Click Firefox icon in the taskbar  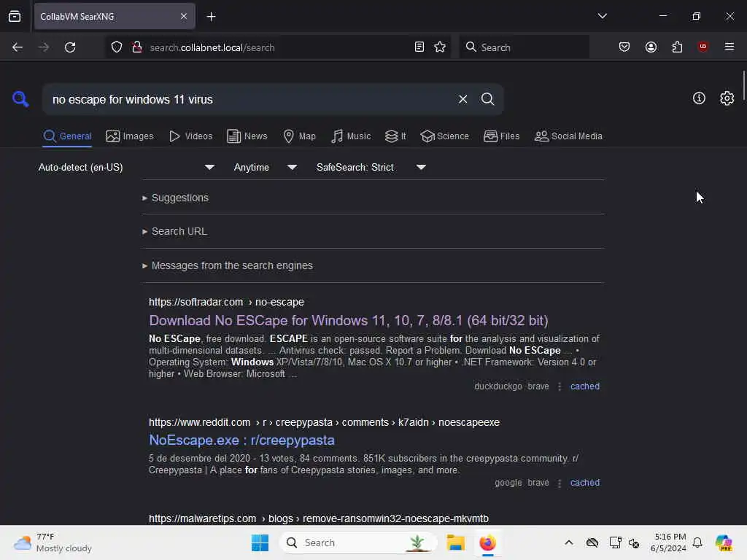[487, 542]
